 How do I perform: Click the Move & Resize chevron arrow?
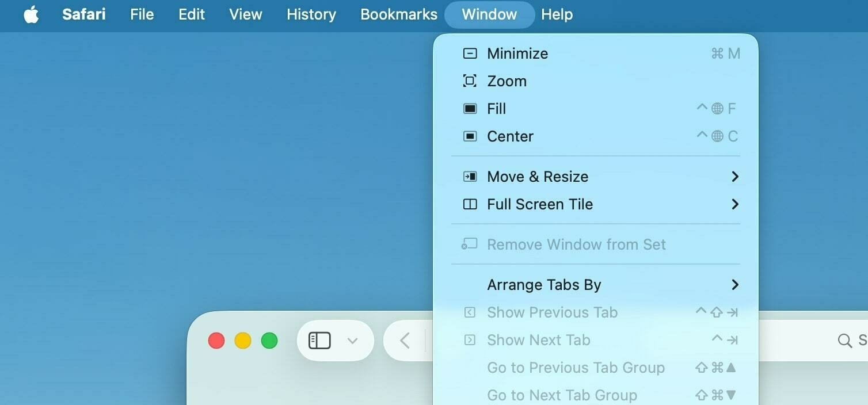(x=734, y=177)
